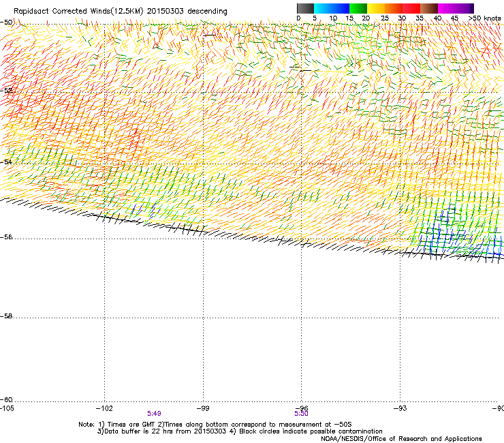The width and height of the screenshot is (504, 443).
Task: Click the legend label '10'
Action: [x=333, y=18]
